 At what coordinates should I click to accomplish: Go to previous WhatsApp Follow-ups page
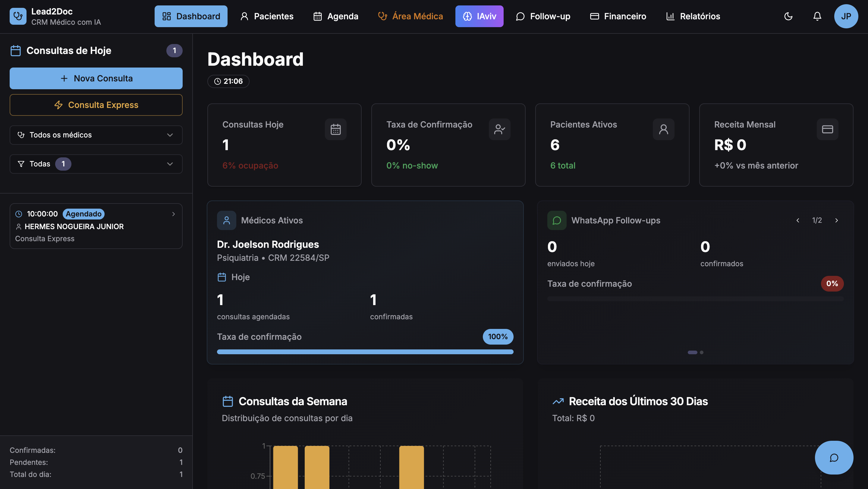797,220
